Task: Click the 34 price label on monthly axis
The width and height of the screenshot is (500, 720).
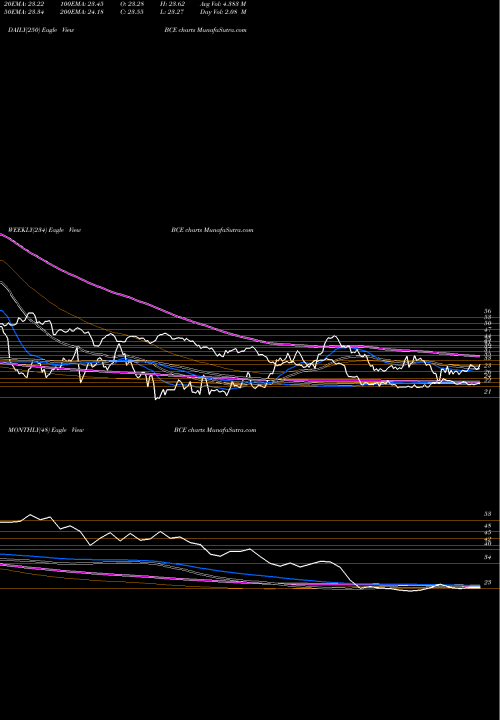Action: pyautogui.click(x=488, y=557)
